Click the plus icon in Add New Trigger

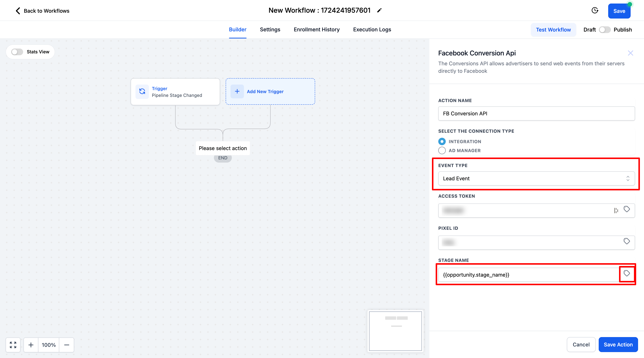coord(237,92)
